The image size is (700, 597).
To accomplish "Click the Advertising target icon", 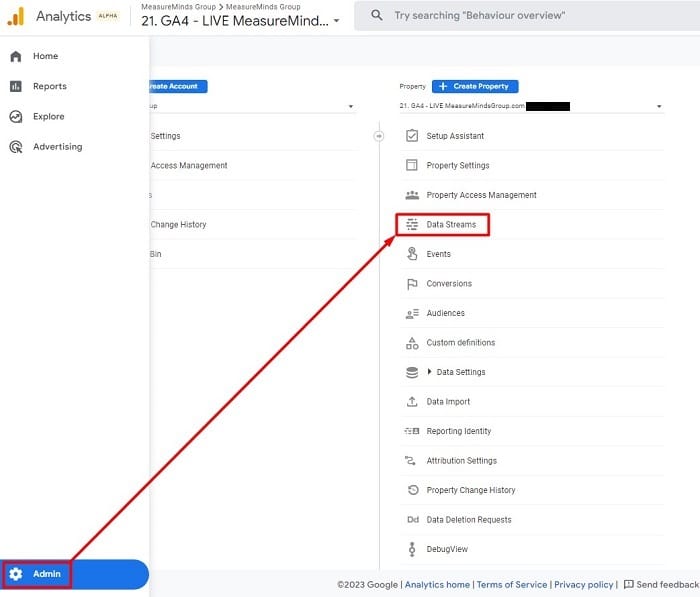I will (x=16, y=147).
